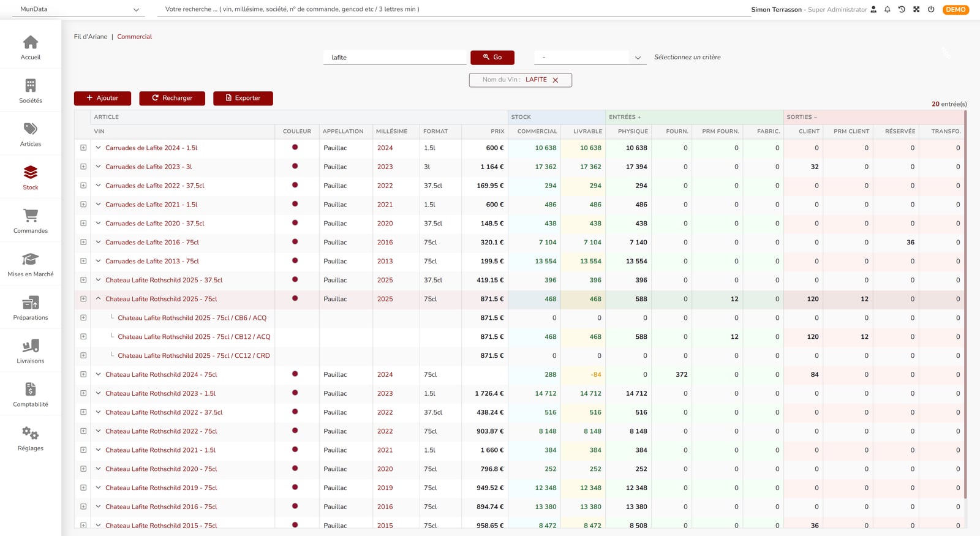Viewport: 980px width, 536px height.
Task: Open Articles in the sidebar
Action: (x=31, y=135)
